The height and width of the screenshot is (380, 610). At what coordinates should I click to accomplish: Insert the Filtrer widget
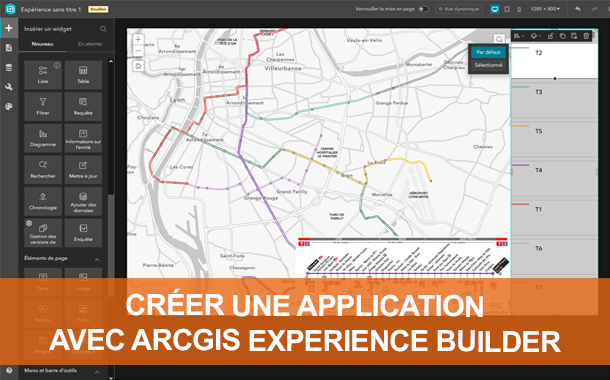43,106
